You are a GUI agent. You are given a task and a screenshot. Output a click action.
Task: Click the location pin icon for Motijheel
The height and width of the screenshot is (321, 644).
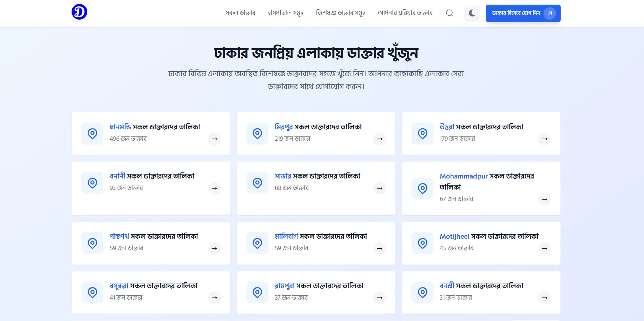pos(422,243)
